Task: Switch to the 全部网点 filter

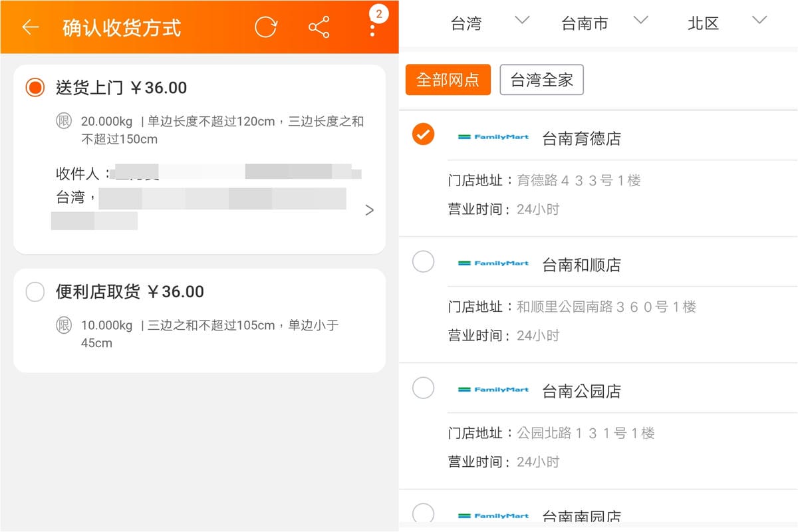Action: pos(448,79)
